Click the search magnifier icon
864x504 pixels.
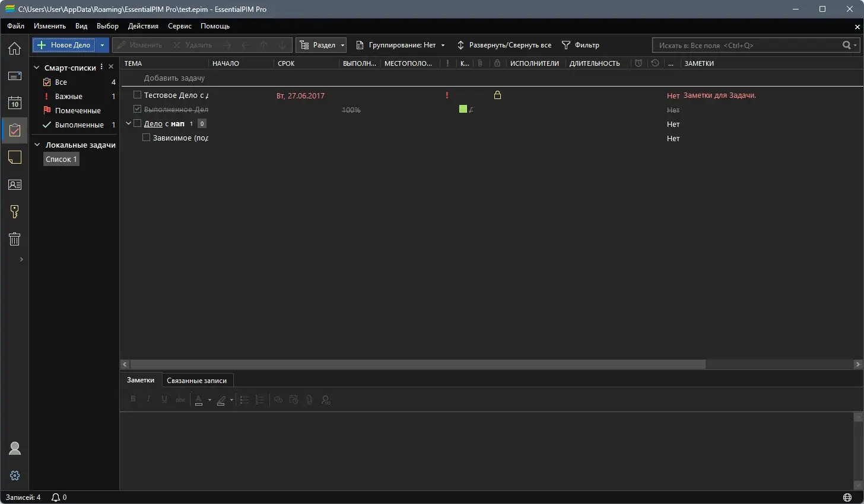(x=847, y=45)
